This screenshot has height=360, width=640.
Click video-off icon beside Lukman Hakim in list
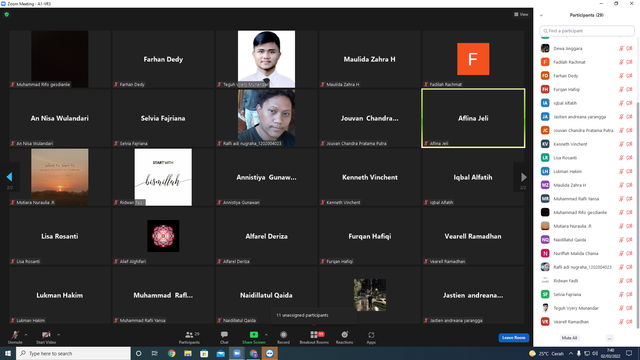click(x=629, y=171)
